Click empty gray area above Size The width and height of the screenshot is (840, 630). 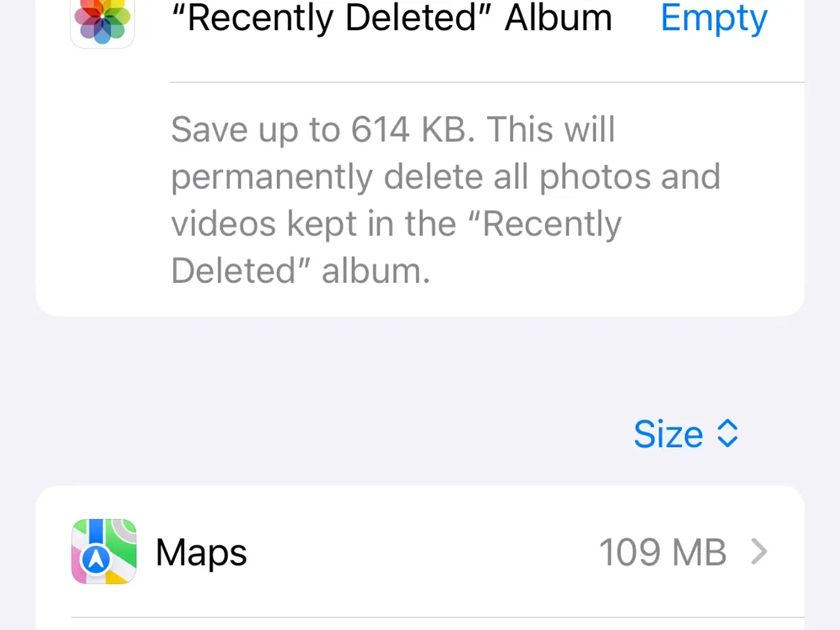(x=420, y=367)
